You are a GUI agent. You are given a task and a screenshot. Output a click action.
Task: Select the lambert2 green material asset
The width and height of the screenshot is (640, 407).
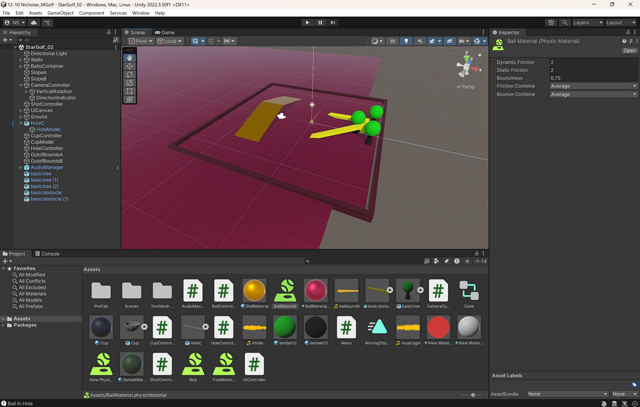[x=285, y=330]
